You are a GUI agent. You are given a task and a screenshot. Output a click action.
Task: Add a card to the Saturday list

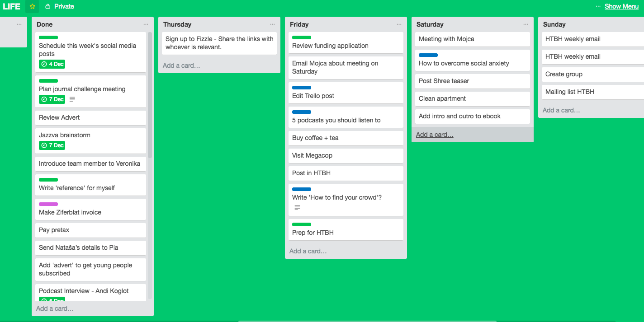click(435, 135)
